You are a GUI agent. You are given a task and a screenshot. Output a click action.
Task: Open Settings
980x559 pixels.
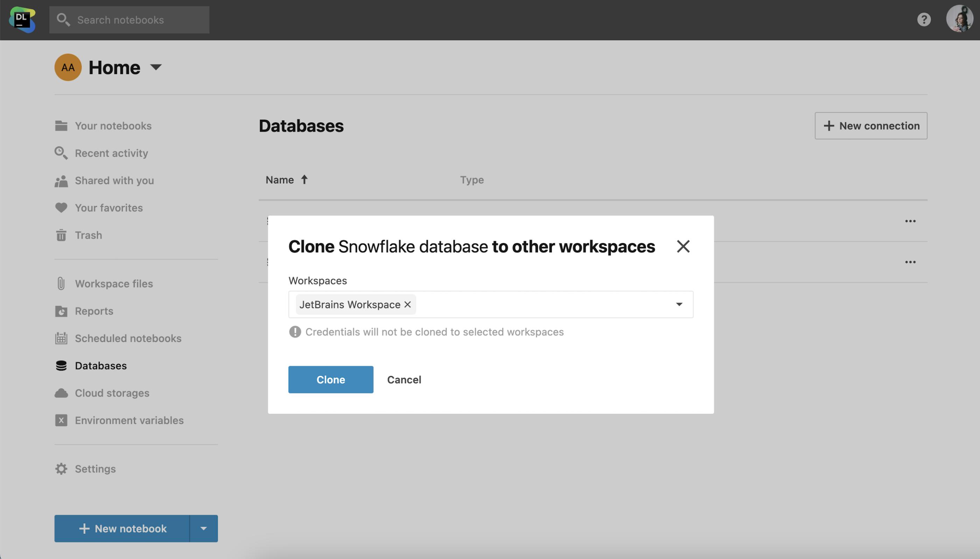[x=95, y=469]
